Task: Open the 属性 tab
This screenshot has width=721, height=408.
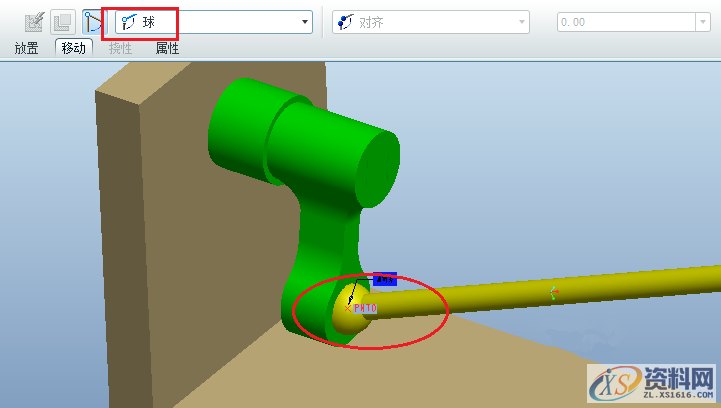Action: [x=167, y=48]
